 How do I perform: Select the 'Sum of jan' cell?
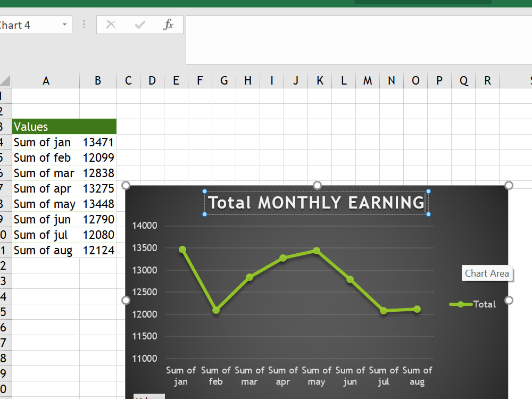[46, 142]
